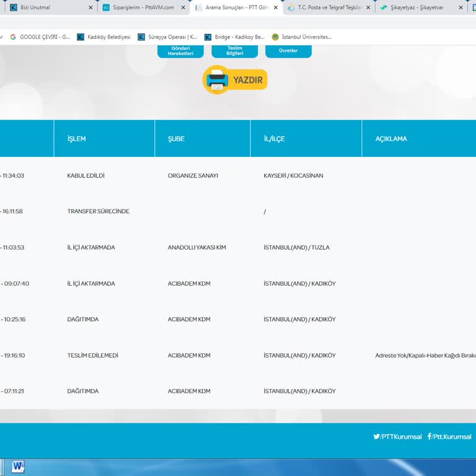Open the PTT Twitter icon link
The width and height of the screenshot is (476, 476).
376,436
